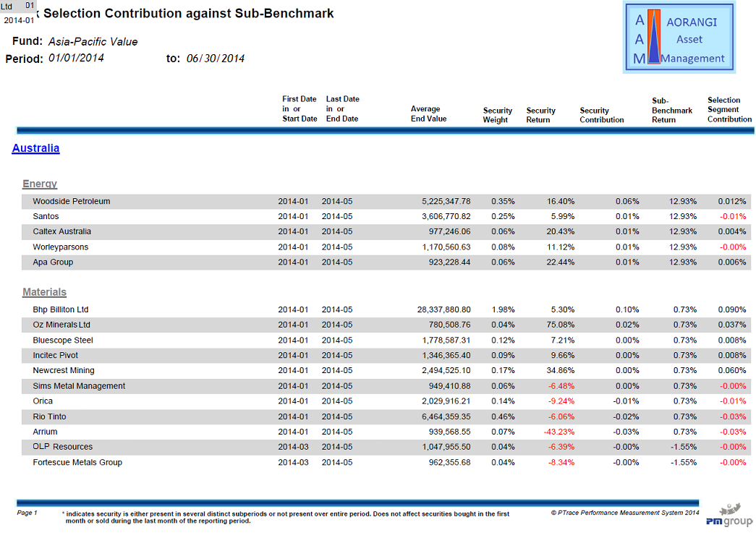Click the Security Weight column header

[x=497, y=115]
